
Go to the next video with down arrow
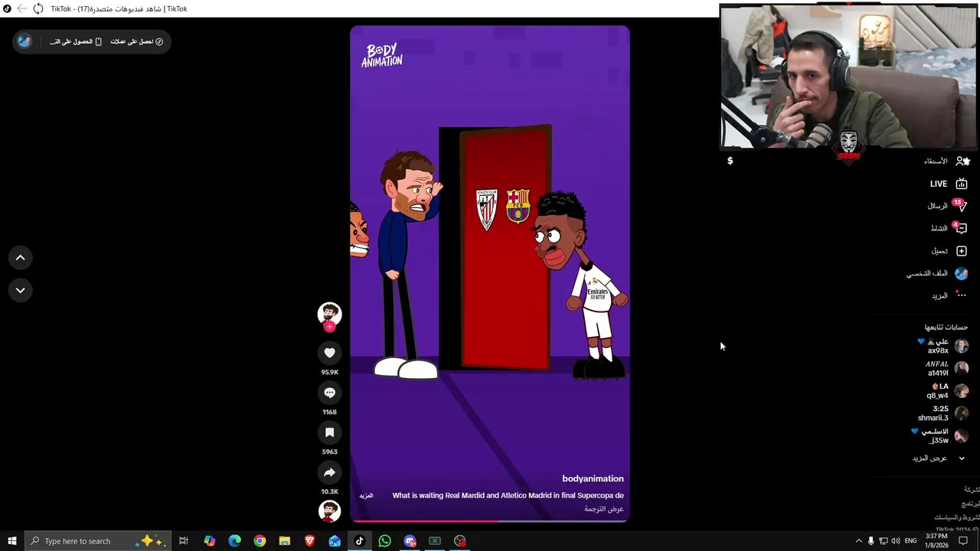point(21,290)
